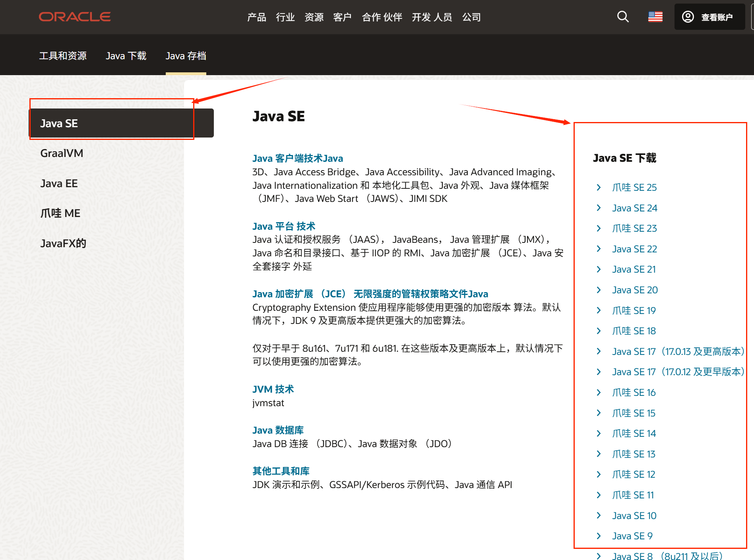Select Java SE in the sidebar
This screenshot has height=560, width=754.
tap(59, 123)
